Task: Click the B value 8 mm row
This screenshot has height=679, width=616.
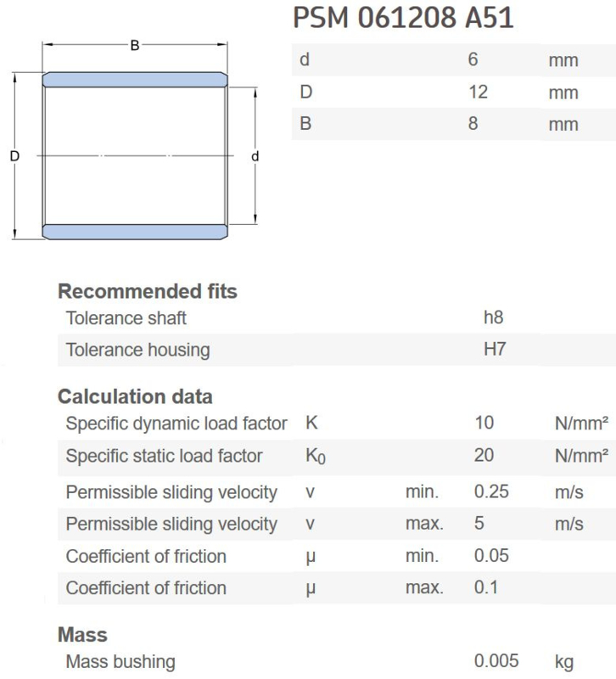Action: 454,124
